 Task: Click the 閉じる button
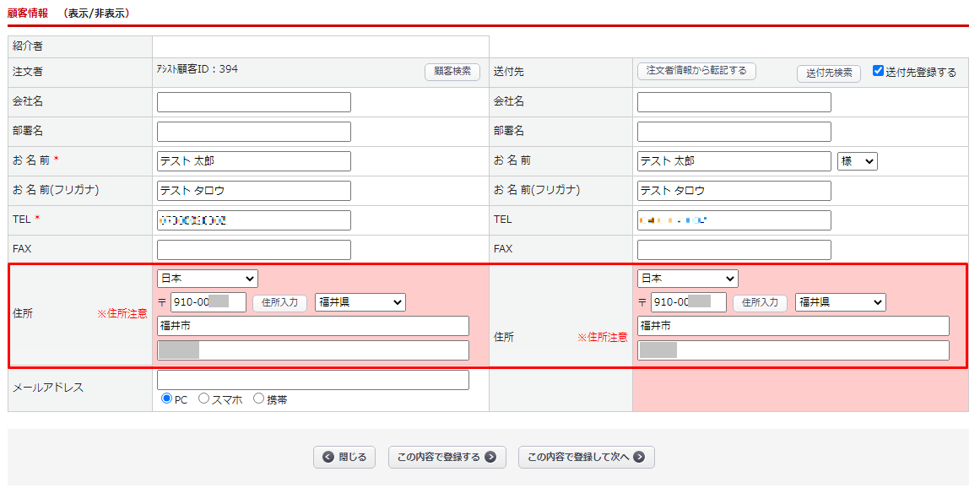(344, 458)
